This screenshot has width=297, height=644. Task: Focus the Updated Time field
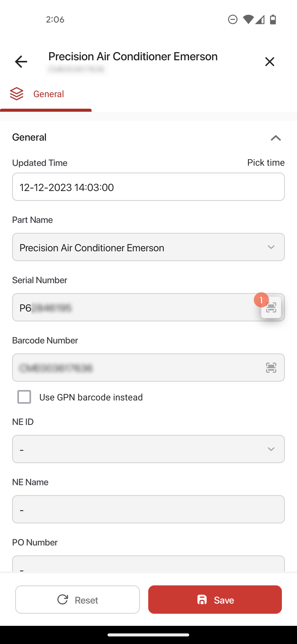[148, 187]
